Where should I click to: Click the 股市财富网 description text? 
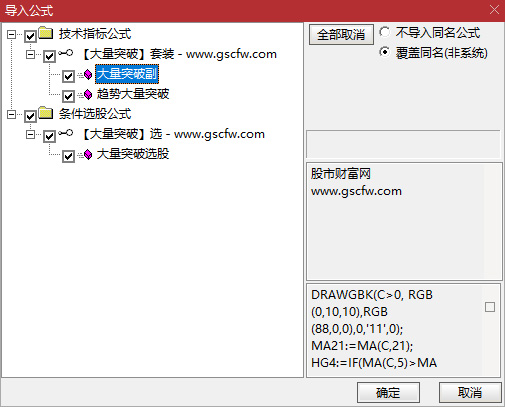[341, 174]
